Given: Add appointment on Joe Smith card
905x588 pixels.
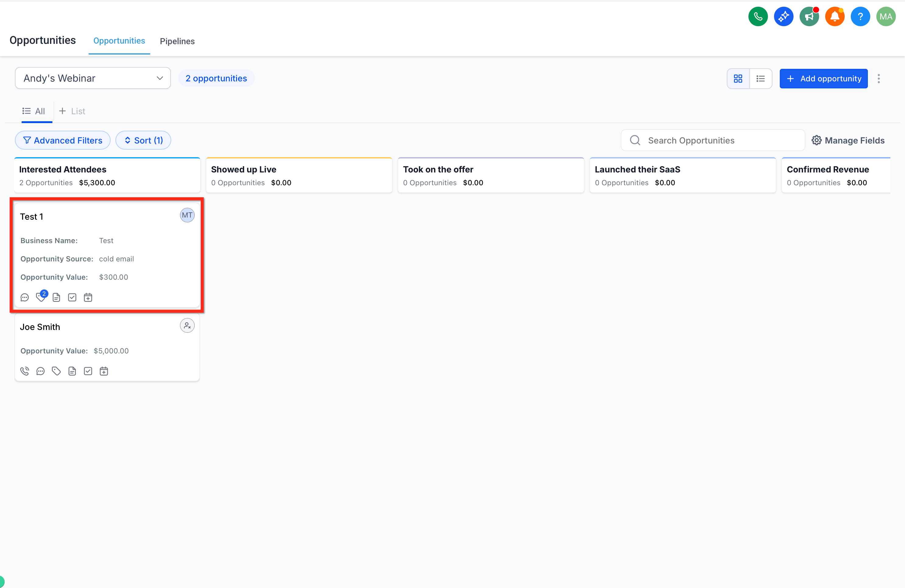Looking at the screenshot, I should 104,371.
